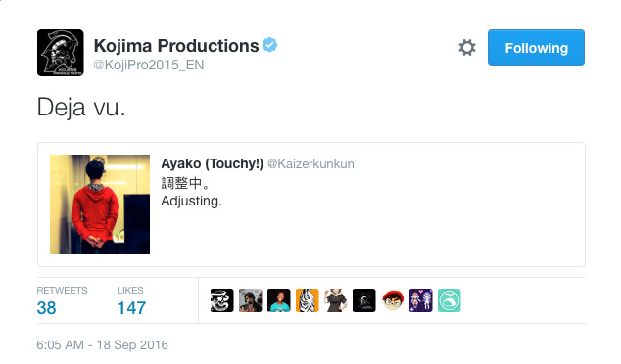Image resolution: width=621 pixels, height=364 pixels.
Task: View the 38 retweets list
Action: pos(62,301)
